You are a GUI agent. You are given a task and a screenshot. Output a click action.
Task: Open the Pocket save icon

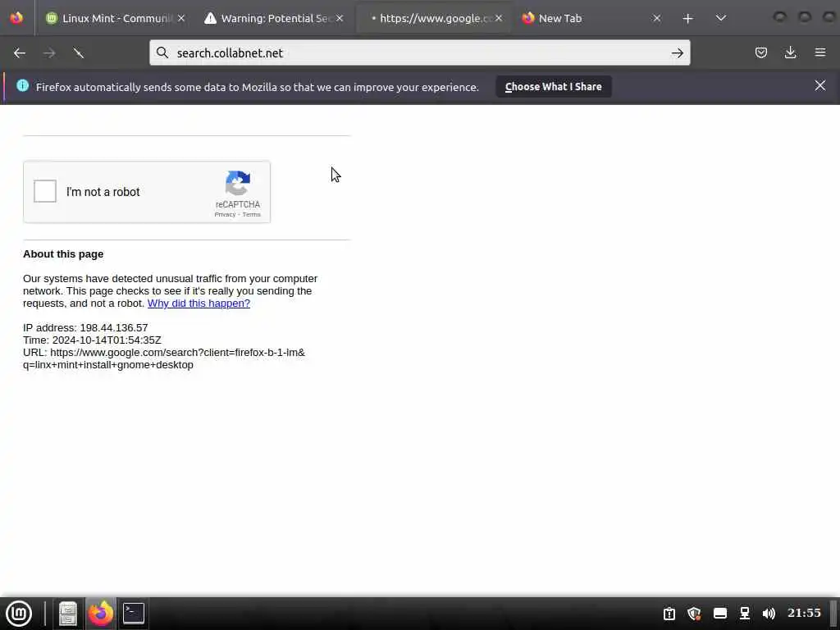click(x=760, y=52)
